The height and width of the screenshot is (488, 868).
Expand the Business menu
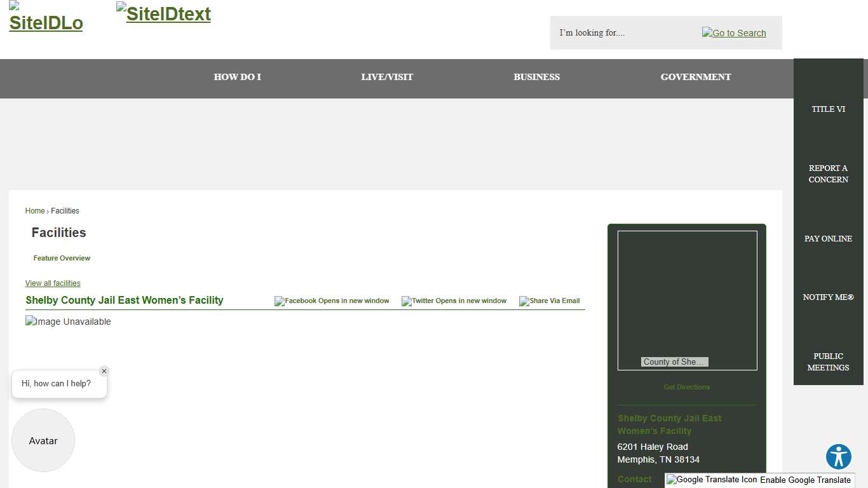[536, 78]
